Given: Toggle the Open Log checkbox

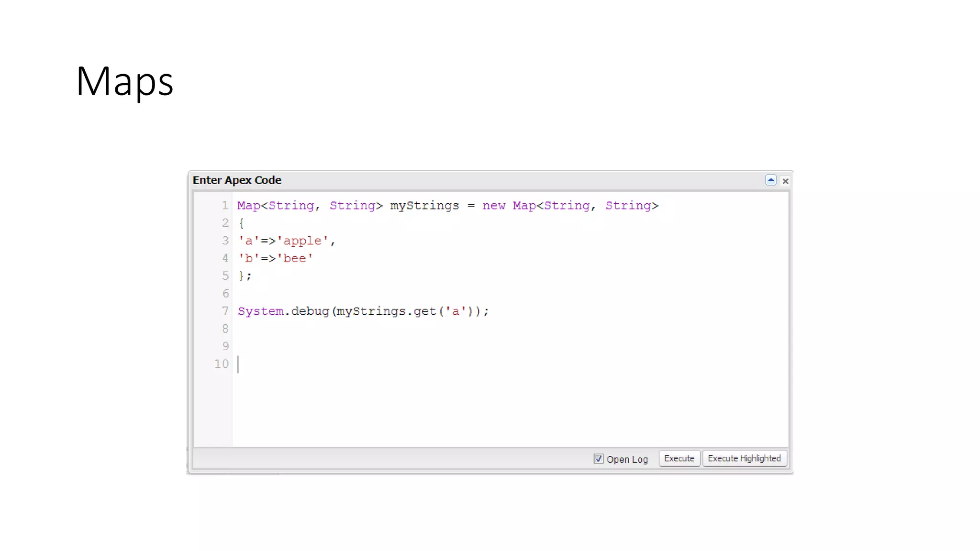Looking at the screenshot, I should click(x=598, y=459).
